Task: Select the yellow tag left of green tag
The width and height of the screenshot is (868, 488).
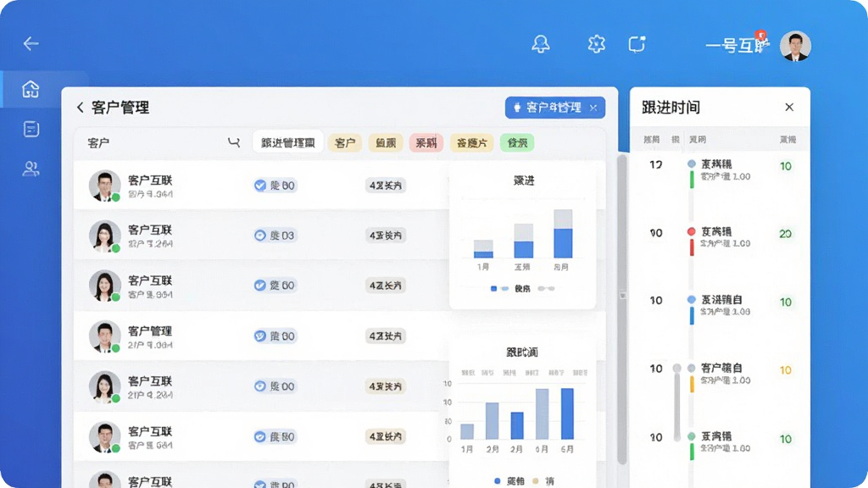Action: [x=471, y=142]
